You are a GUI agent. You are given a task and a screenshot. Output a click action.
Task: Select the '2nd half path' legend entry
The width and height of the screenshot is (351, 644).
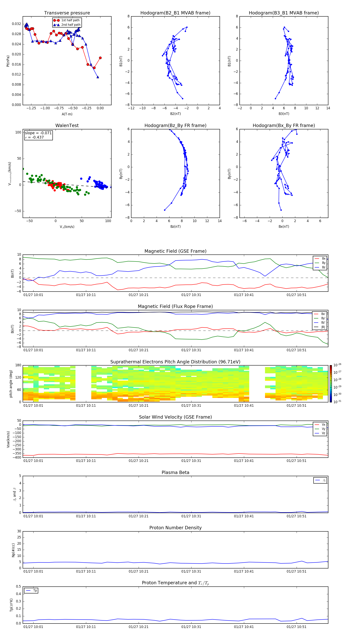coord(67,25)
